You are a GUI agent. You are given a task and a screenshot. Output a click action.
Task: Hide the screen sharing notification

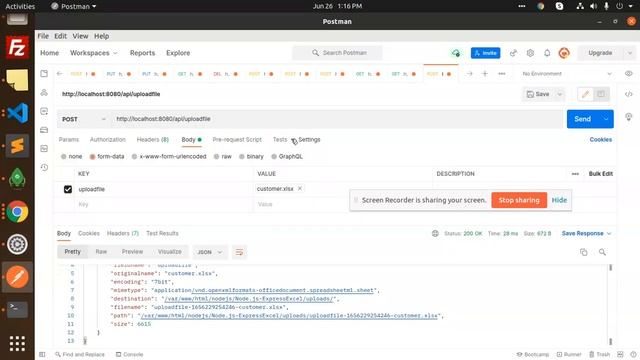pos(559,200)
